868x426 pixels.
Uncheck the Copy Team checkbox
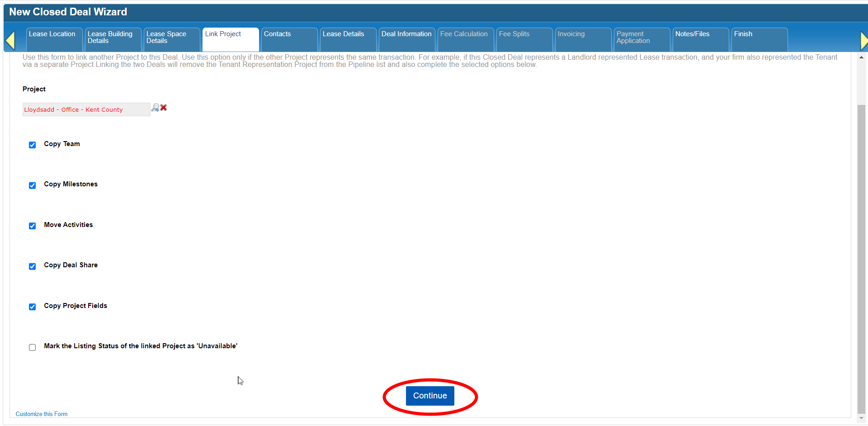pos(33,145)
